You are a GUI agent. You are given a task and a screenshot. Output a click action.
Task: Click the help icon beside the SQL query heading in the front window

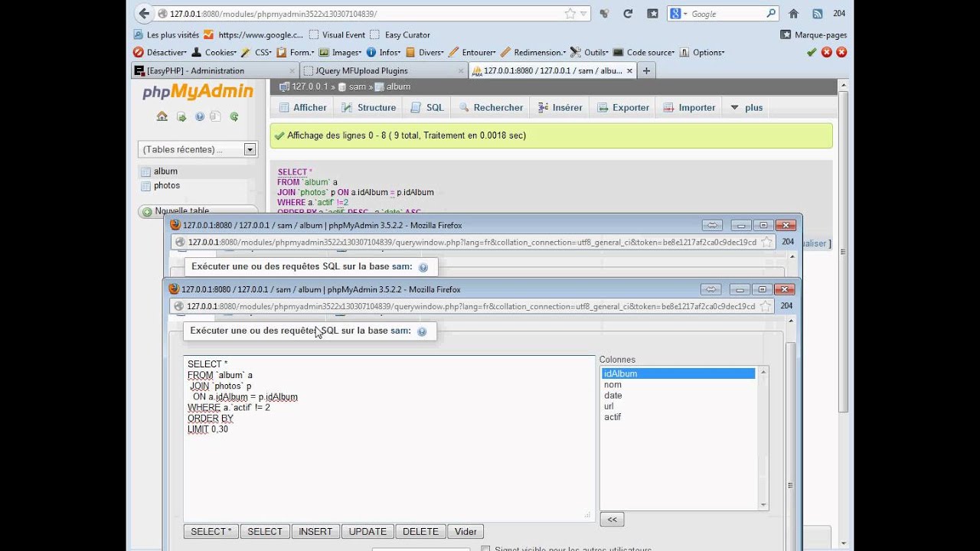coord(422,331)
